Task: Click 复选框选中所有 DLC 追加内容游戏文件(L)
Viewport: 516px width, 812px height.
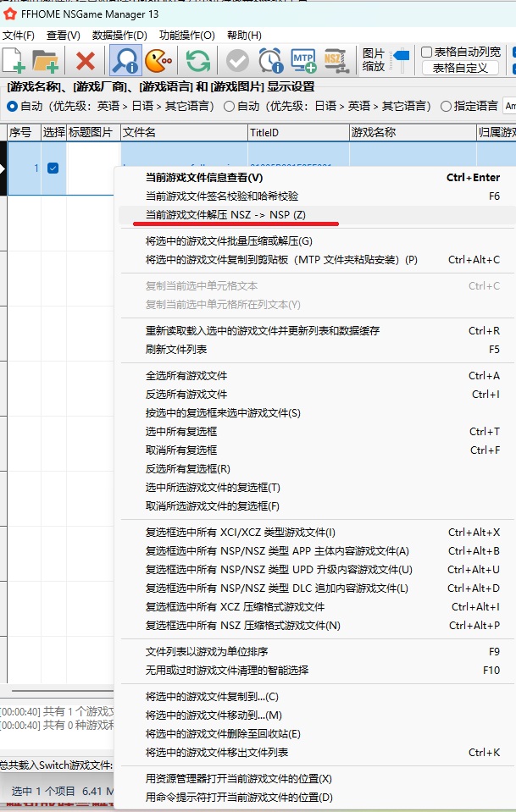Action: pyautogui.click(x=317, y=588)
